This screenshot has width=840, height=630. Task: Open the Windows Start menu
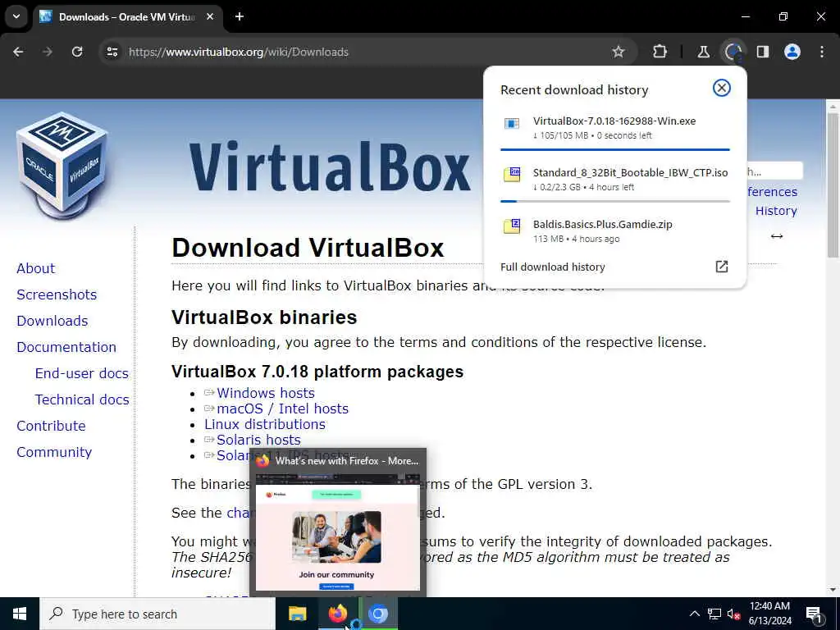click(x=20, y=614)
